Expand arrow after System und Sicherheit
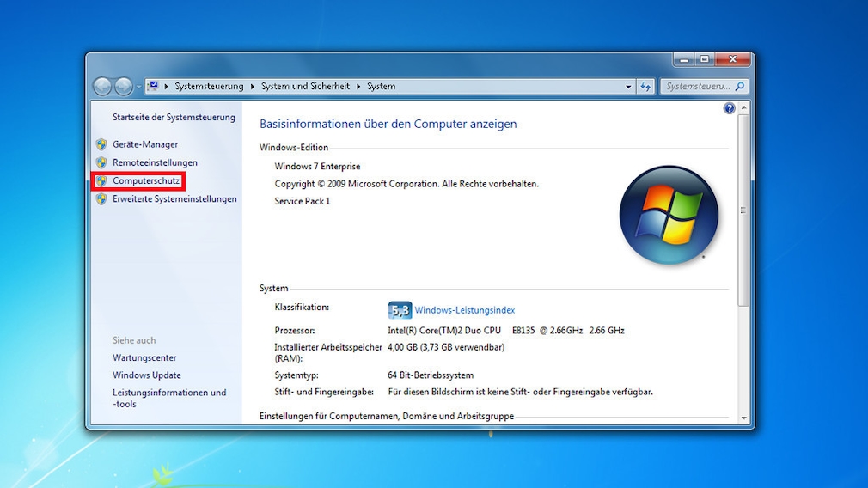This screenshot has width=868, height=488. pyautogui.click(x=358, y=86)
